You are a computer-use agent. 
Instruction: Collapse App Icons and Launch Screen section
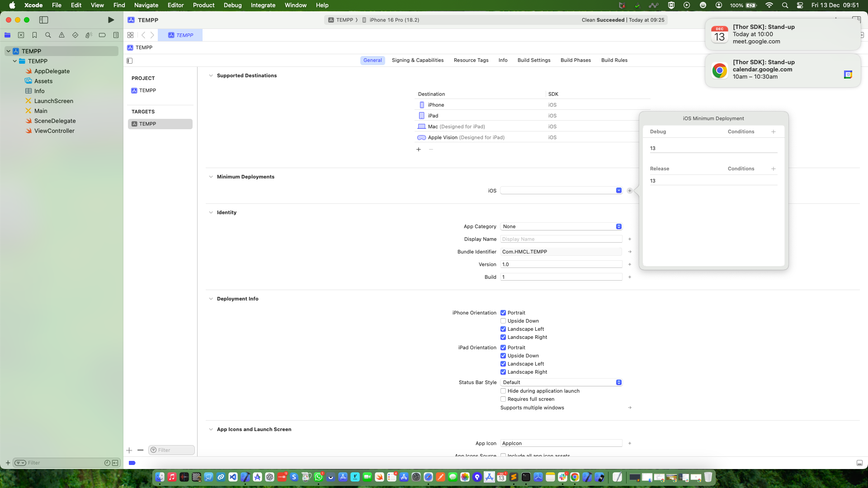[x=211, y=429]
